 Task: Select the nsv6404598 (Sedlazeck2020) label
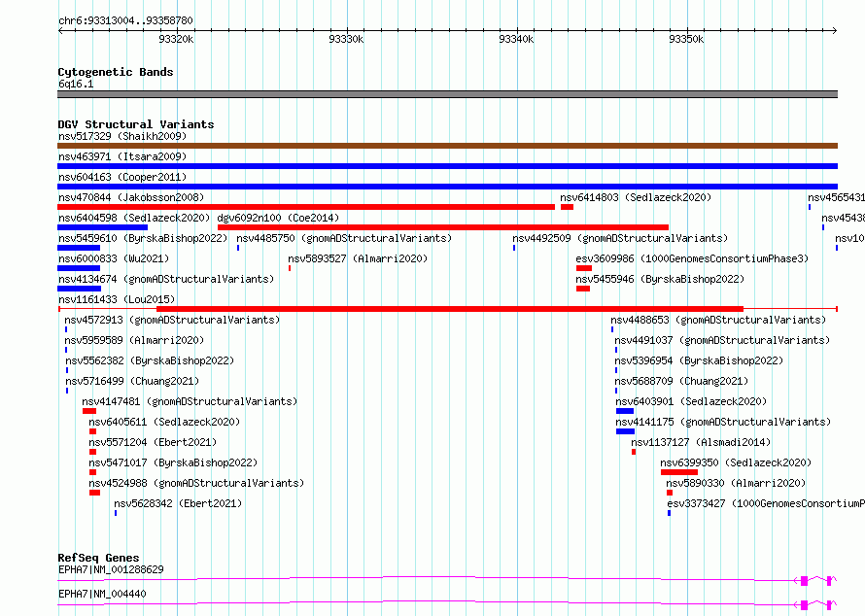click(x=134, y=218)
